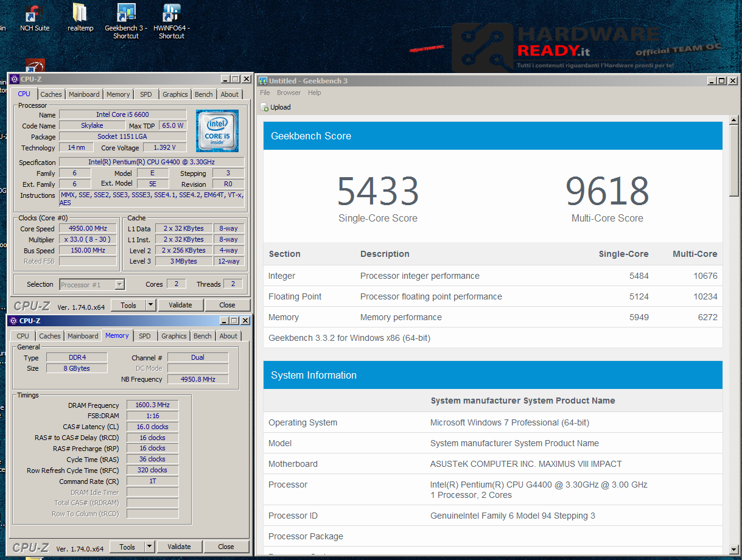This screenshot has width=742, height=560.
Task: Open the NCH Suite desktop shortcut
Action: pos(35,17)
